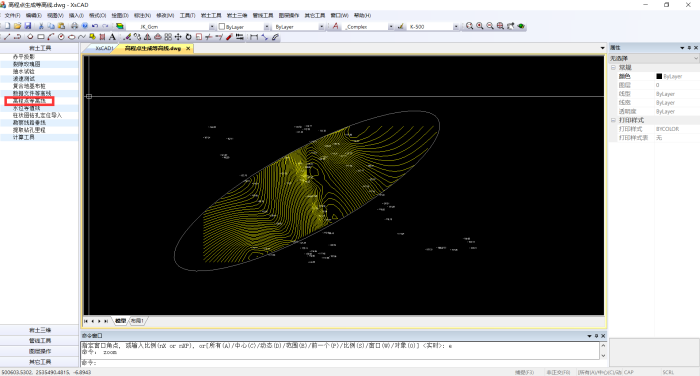Screen dimensions: 700x376
Task: Click the Move crossed-arrows tool icon
Action: pos(178,37)
